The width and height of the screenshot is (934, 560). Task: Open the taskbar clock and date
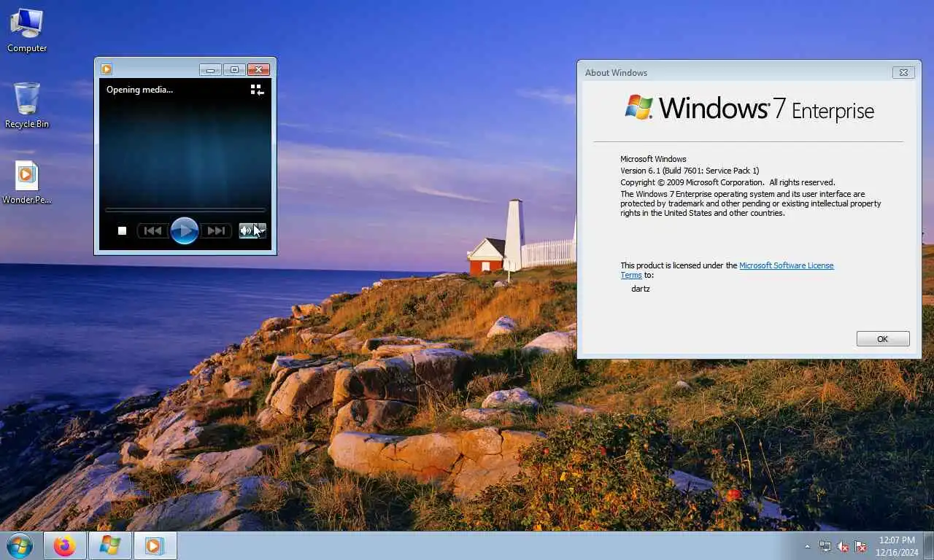pos(898,546)
